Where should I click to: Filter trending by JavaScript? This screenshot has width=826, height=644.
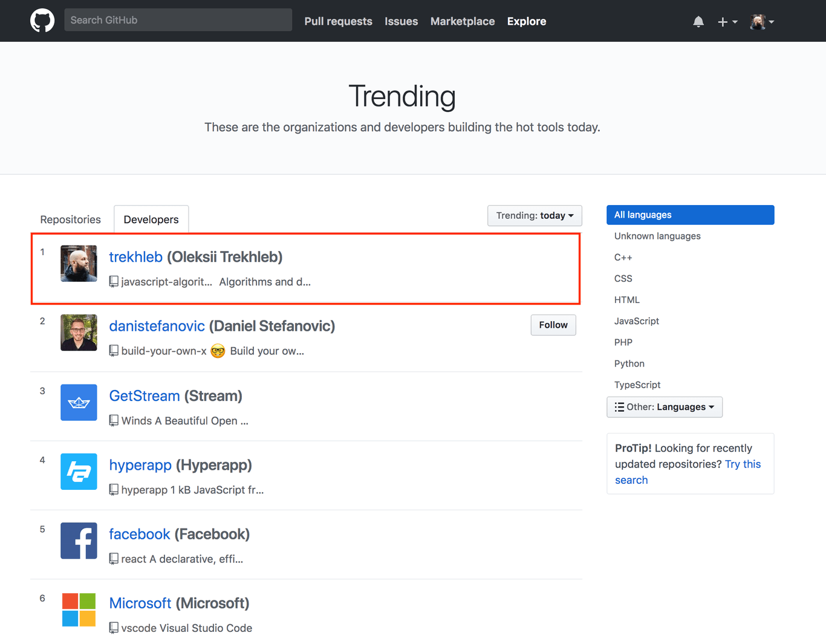click(636, 320)
